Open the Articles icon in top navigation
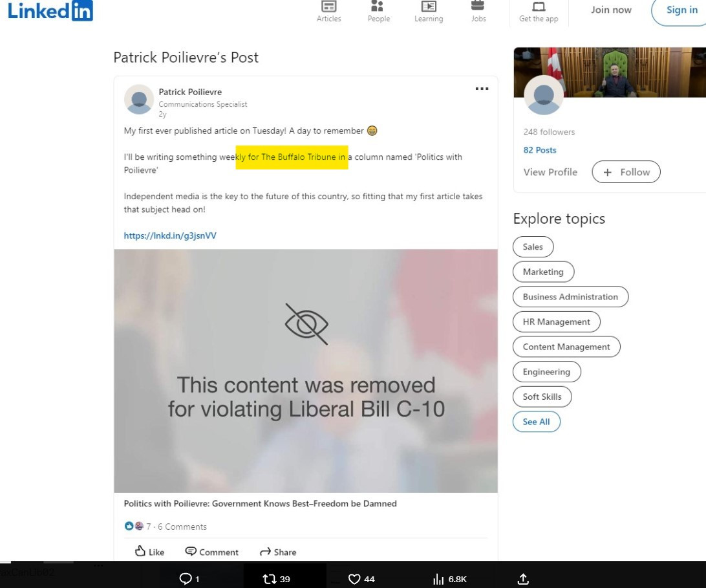The image size is (706, 588). (328, 7)
